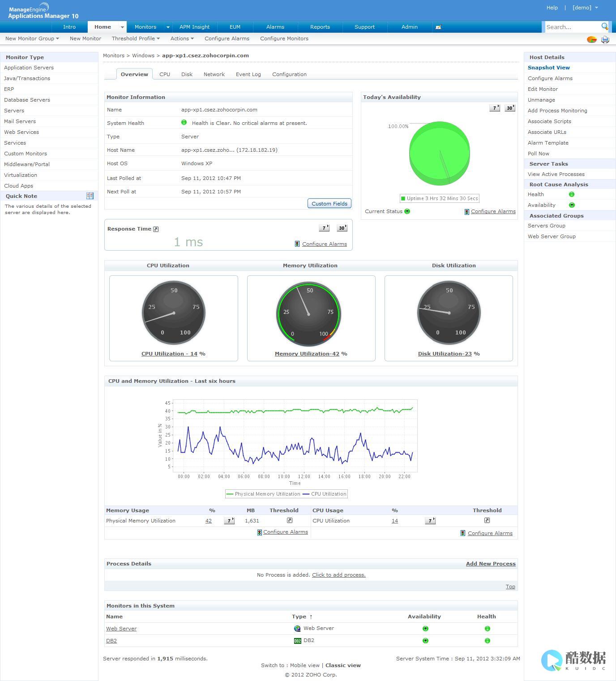Open the Event Log tab

pyautogui.click(x=248, y=74)
